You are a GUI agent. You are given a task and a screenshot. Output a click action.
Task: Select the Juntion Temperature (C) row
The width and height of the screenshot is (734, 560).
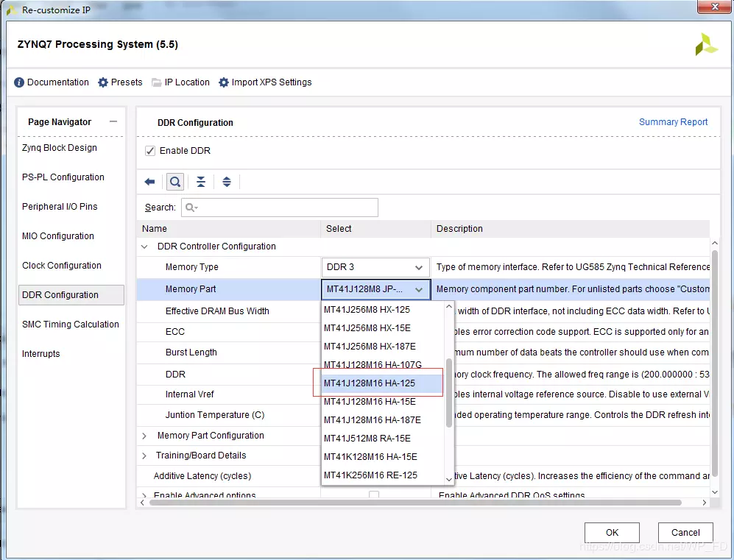(x=229, y=415)
